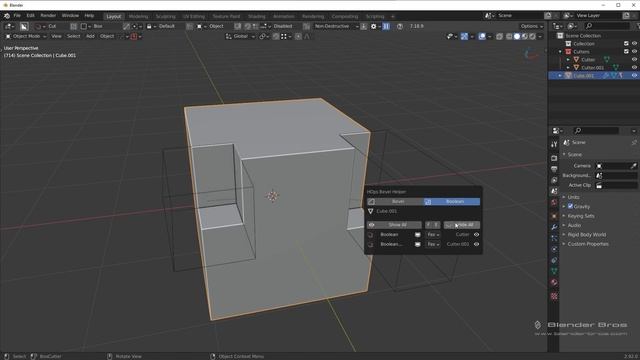Expand the Rigid Body World panel
640x360 pixels.
587,235
